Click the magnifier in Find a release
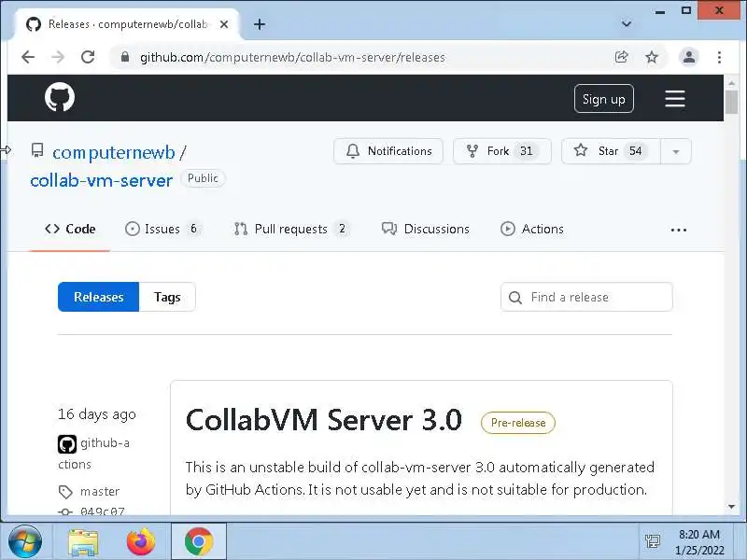Image resolution: width=747 pixels, height=560 pixels. pyautogui.click(x=515, y=298)
